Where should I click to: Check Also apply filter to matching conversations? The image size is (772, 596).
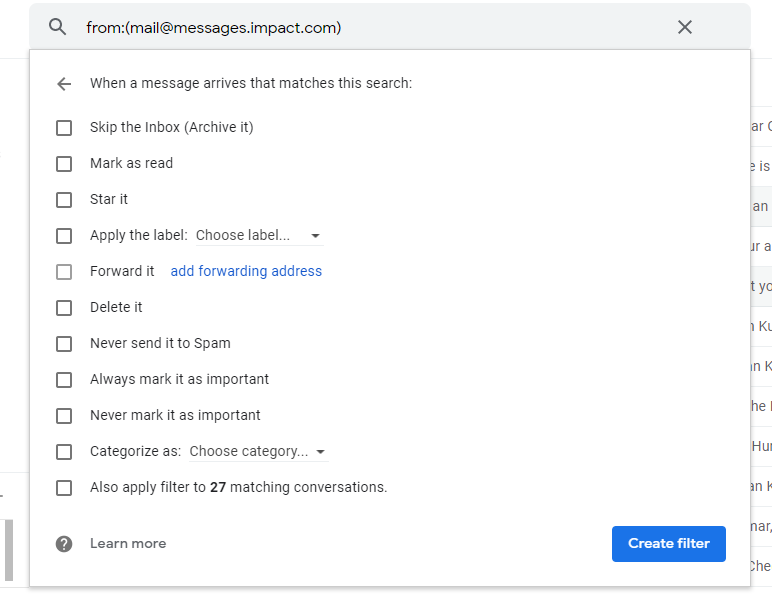[x=64, y=488]
